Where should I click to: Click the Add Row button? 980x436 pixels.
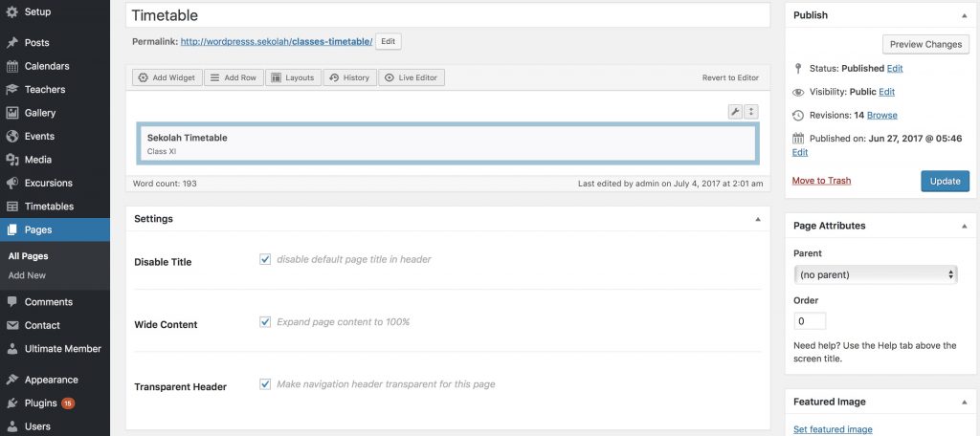tap(234, 78)
